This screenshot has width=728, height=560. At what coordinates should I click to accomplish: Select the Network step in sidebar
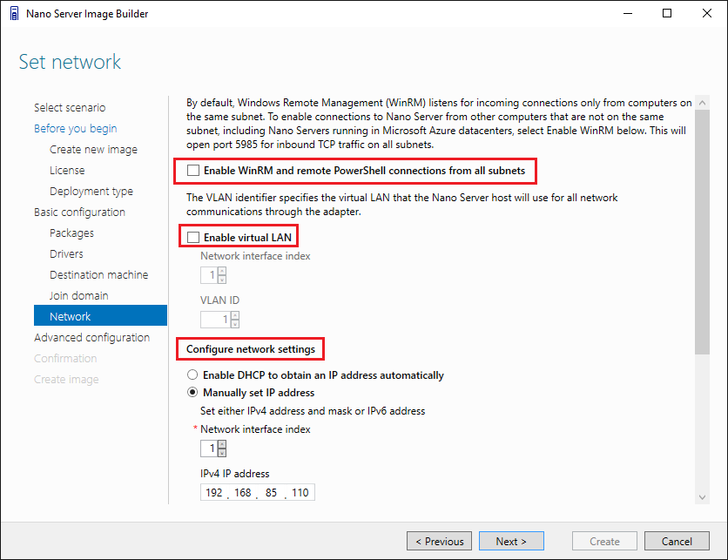(100, 316)
